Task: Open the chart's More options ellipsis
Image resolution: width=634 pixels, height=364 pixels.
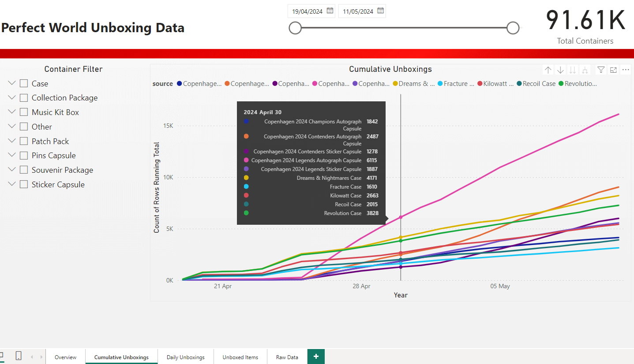Action: coord(625,70)
